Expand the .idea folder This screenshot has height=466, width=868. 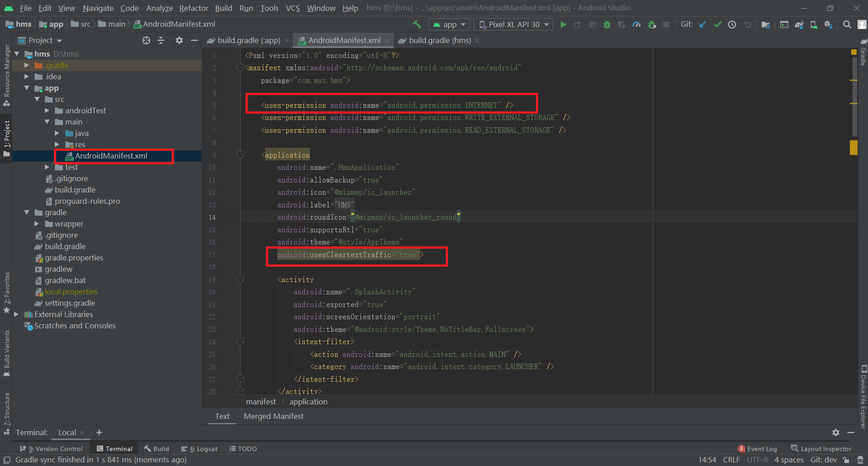coord(27,77)
